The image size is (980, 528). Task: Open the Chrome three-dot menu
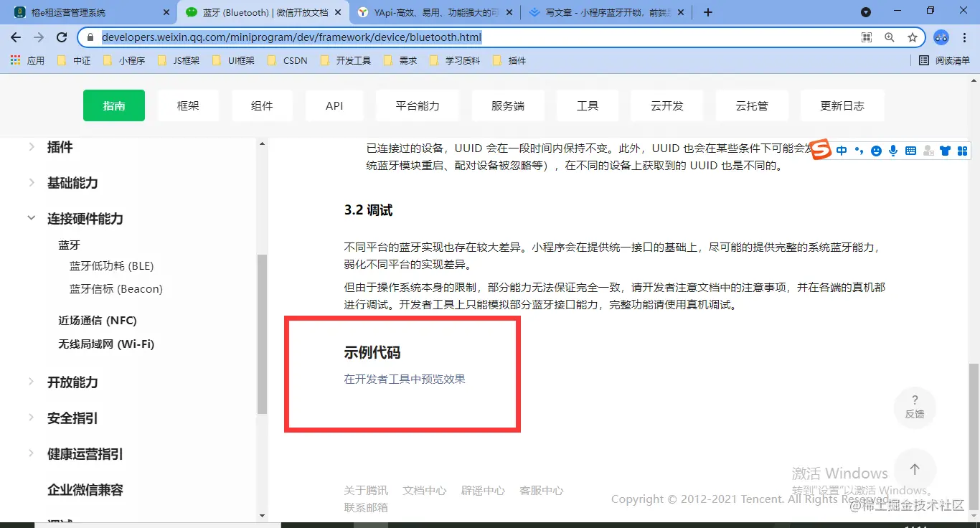pyautogui.click(x=965, y=37)
